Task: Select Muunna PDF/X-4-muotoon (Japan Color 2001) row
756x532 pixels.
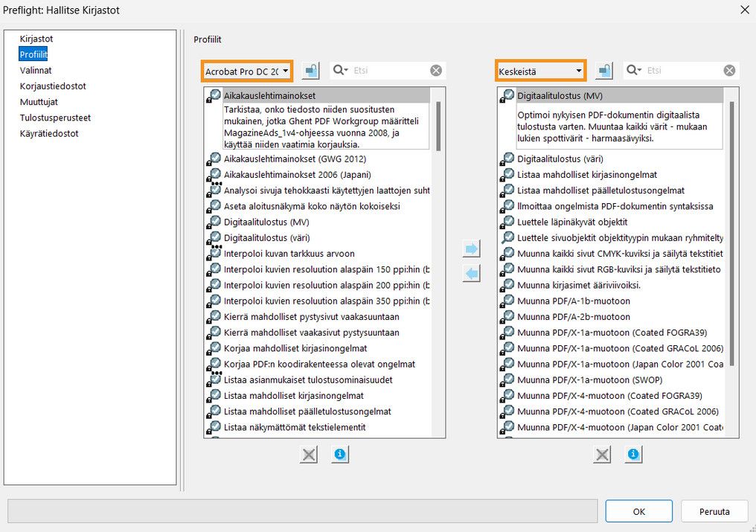Action: click(x=620, y=427)
